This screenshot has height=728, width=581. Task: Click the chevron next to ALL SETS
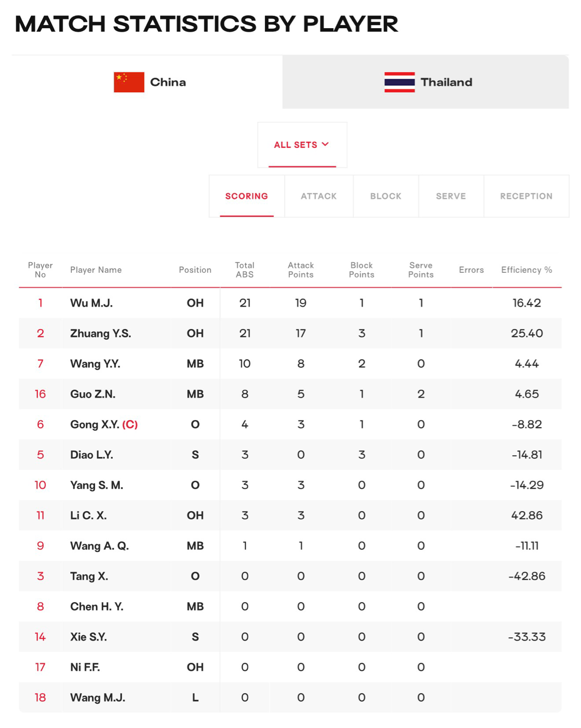[x=325, y=144]
